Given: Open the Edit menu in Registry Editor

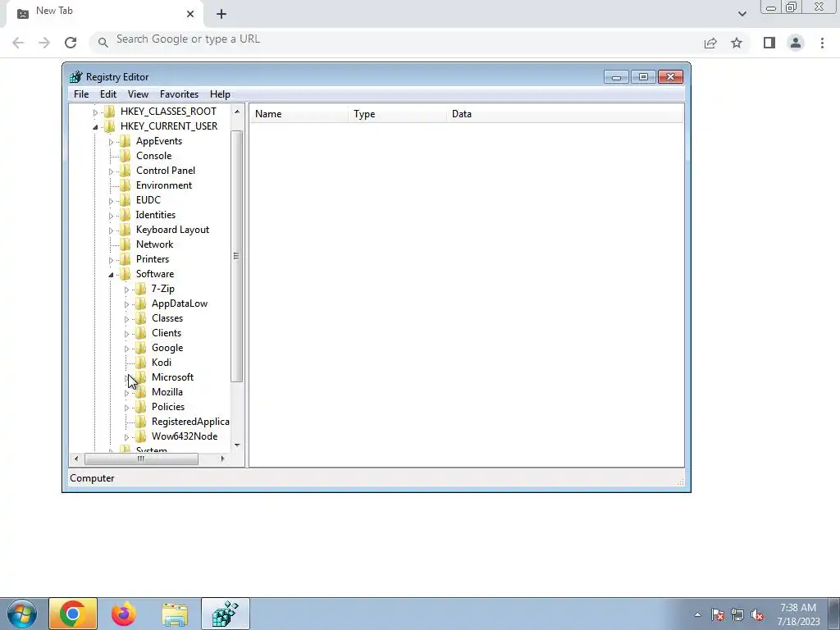Looking at the screenshot, I should [108, 94].
